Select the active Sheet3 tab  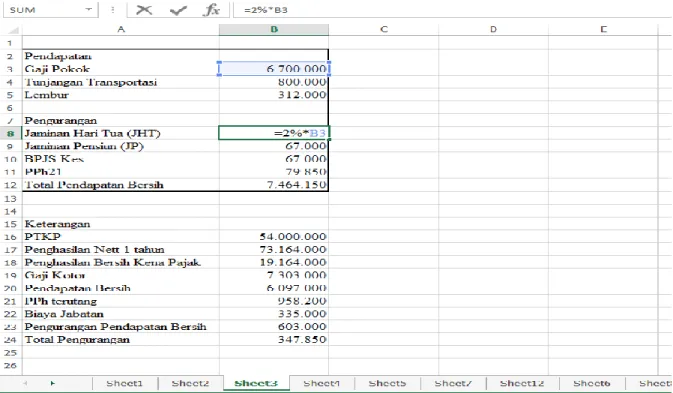coord(256,383)
